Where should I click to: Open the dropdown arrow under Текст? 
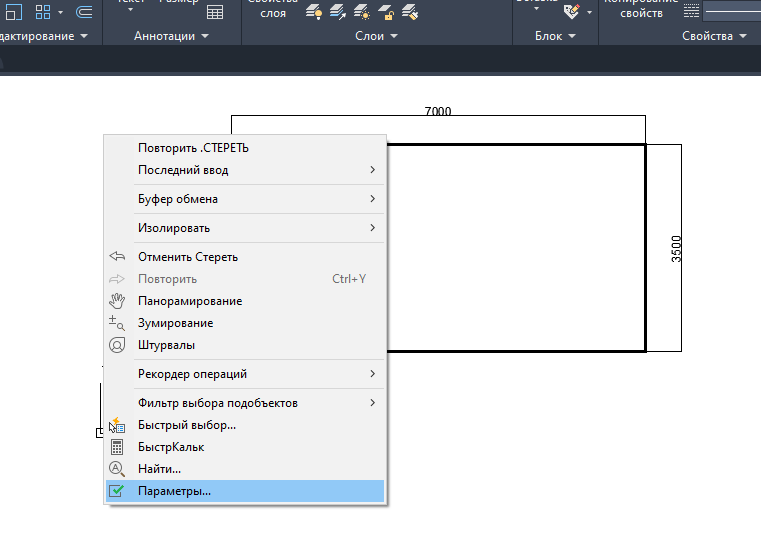131,9
